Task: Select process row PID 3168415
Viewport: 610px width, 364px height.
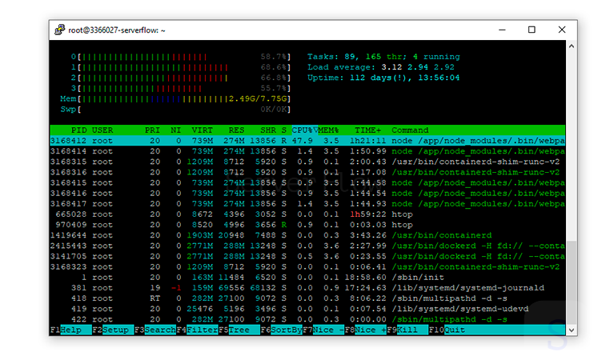Action: click(x=307, y=182)
